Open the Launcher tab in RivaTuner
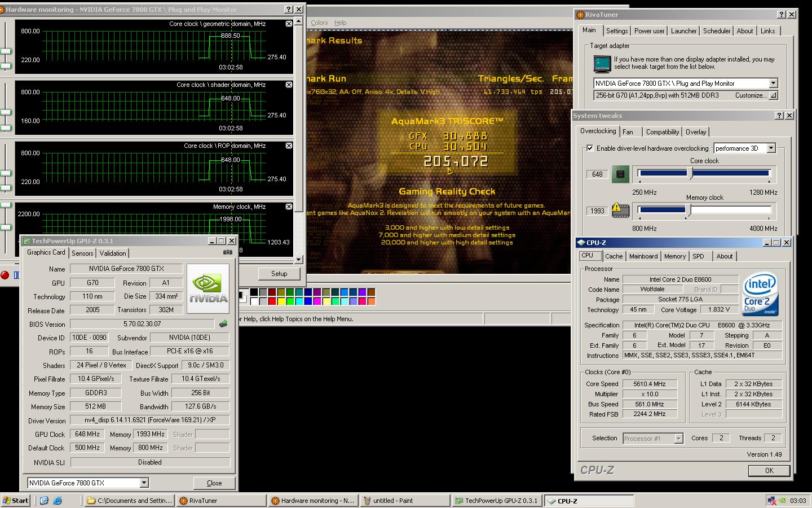 click(x=683, y=31)
